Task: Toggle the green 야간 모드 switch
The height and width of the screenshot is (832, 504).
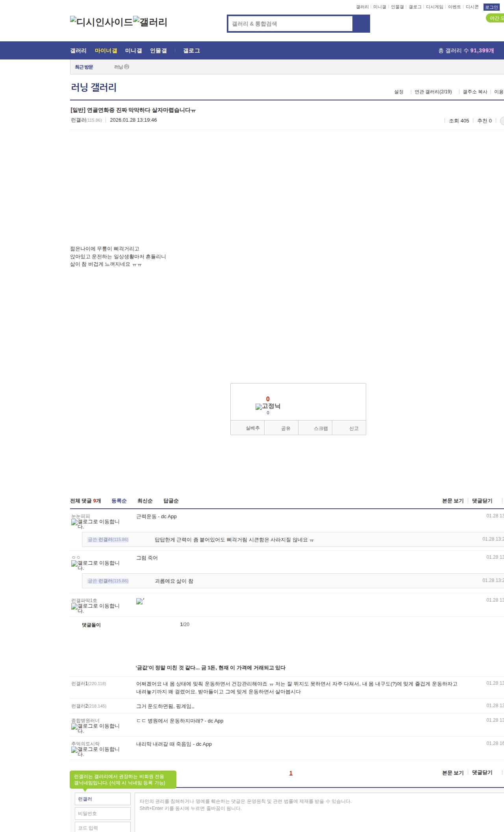Action: coord(495,18)
